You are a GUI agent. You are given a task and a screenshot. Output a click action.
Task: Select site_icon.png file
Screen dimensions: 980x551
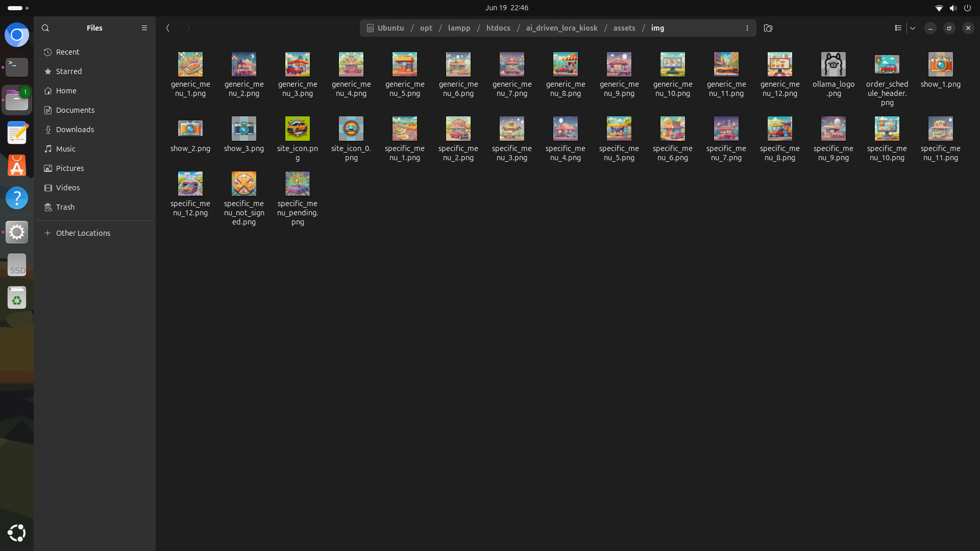pyautogui.click(x=297, y=129)
